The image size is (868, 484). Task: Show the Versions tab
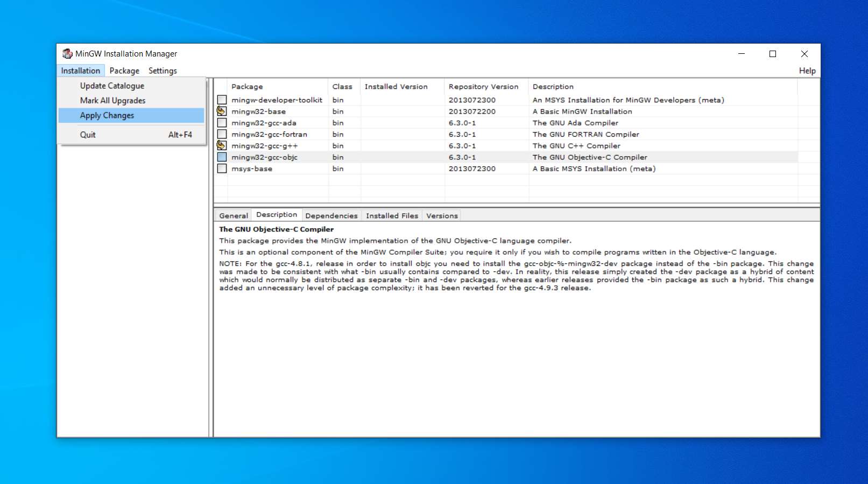[x=442, y=216]
